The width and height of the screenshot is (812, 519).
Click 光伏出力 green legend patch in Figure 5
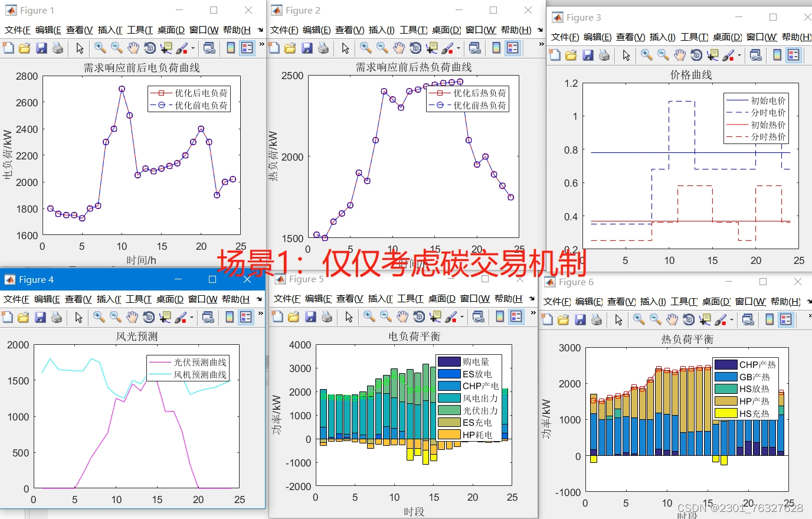click(449, 410)
